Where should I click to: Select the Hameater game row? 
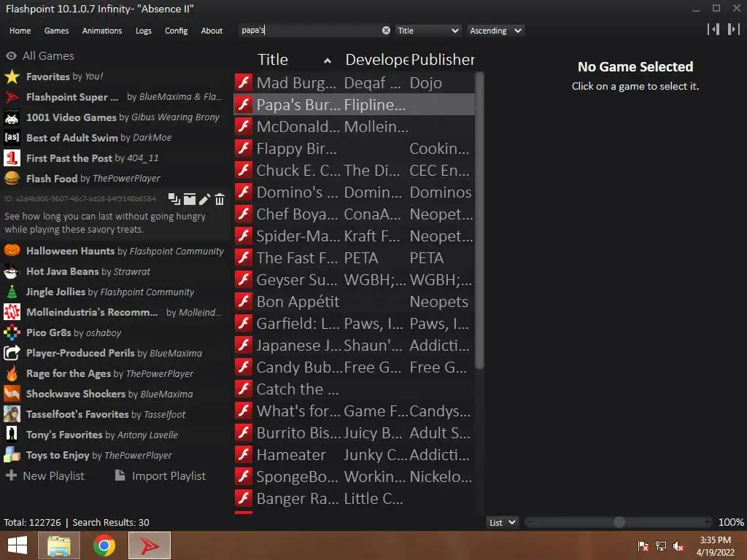354,455
